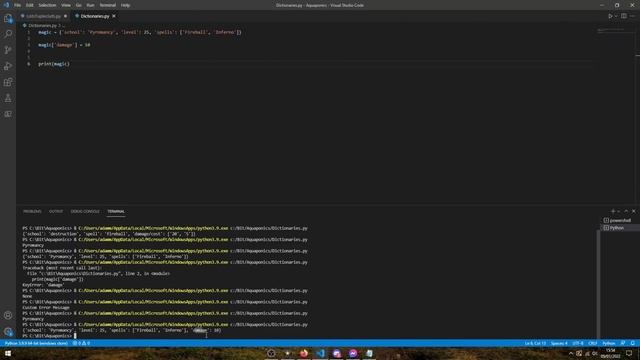Show hidden system tray icons
640x360 pixels.
(571, 353)
